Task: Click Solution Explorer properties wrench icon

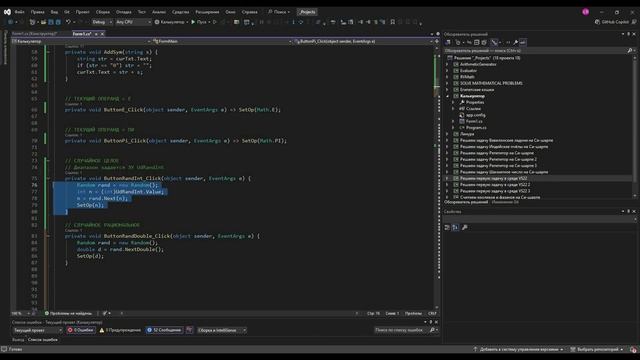Action: [516, 42]
